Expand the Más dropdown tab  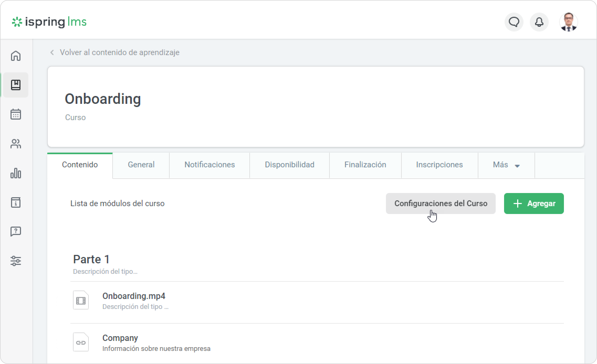click(506, 165)
